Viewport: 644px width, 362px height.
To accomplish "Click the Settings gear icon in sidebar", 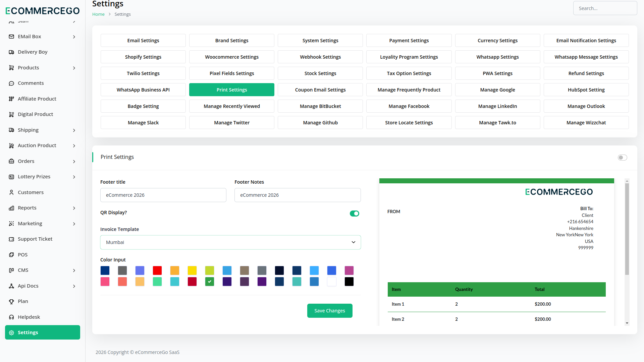I will pyautogui.click(x=11, y=333).
